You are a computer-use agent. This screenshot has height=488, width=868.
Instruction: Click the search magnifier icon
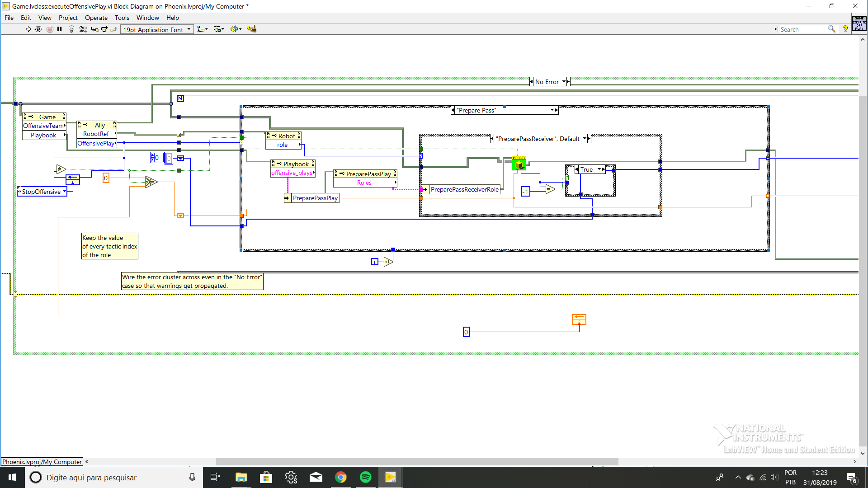(x=831, y=29)
